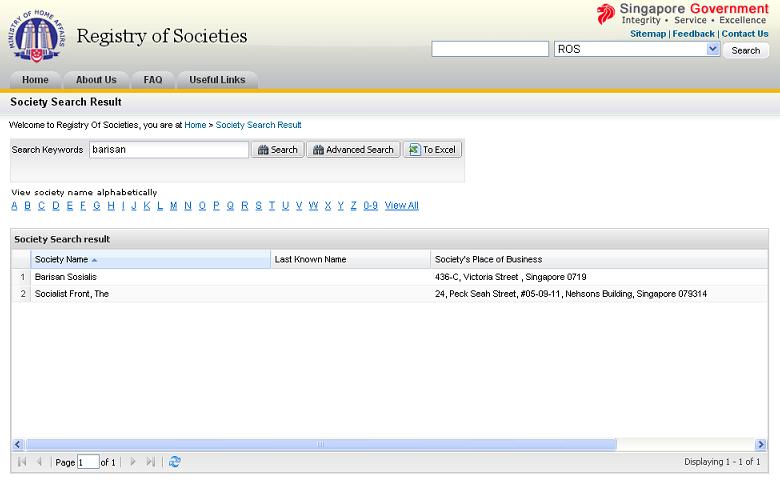Select the Socialist Front, The row

(390, 294)
